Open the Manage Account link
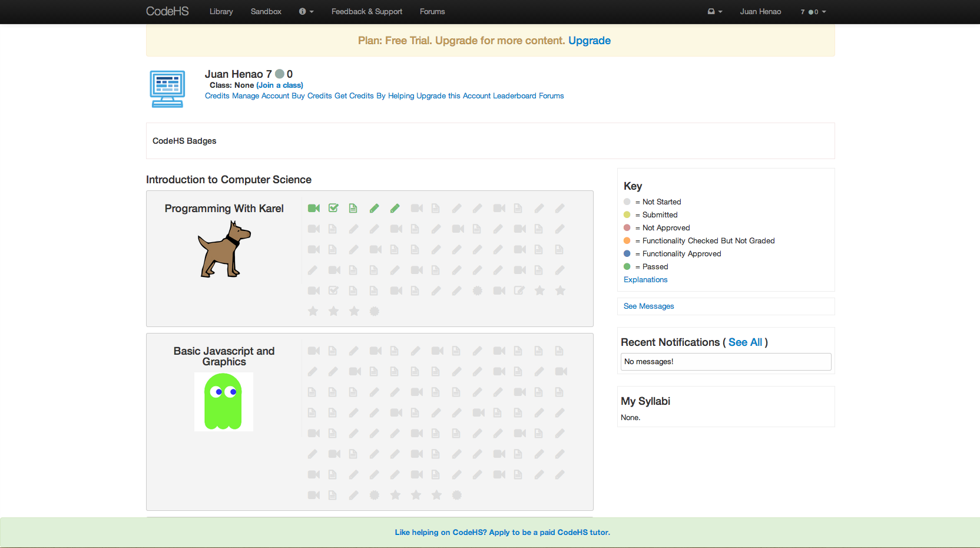 [260, 95]
